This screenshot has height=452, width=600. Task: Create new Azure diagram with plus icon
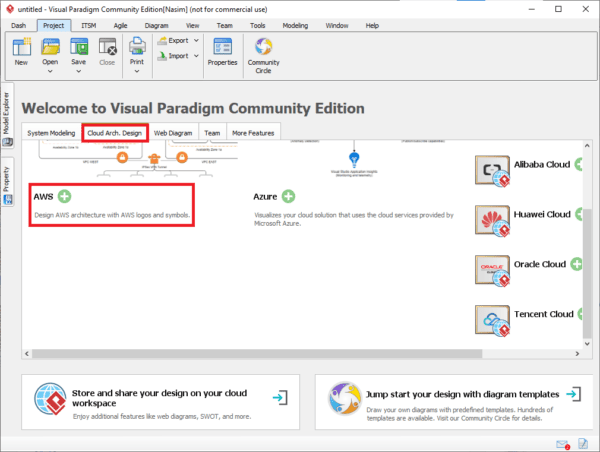click(289, 196)
